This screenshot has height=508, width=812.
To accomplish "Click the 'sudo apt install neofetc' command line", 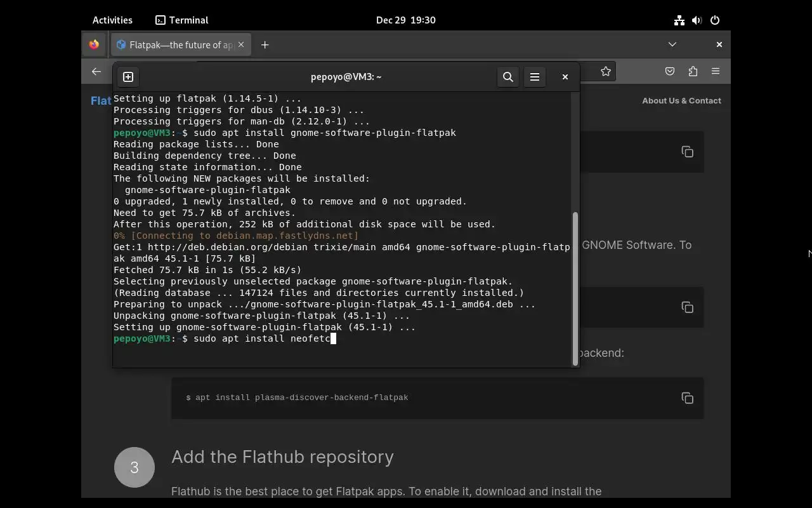I will [225, 338].
